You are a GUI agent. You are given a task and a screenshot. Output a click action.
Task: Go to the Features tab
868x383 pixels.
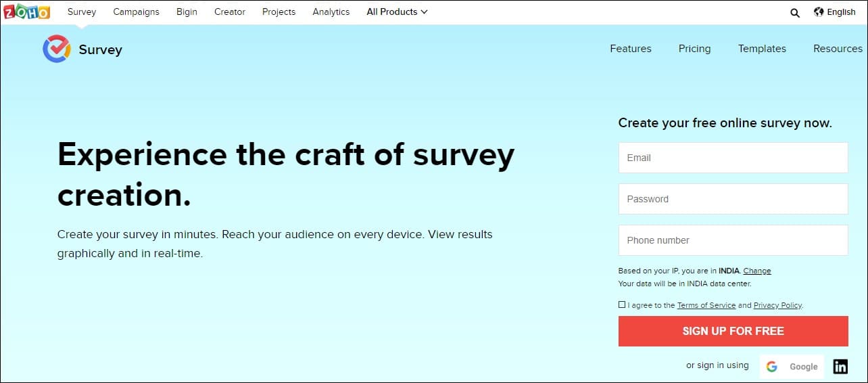pos(630,49)
